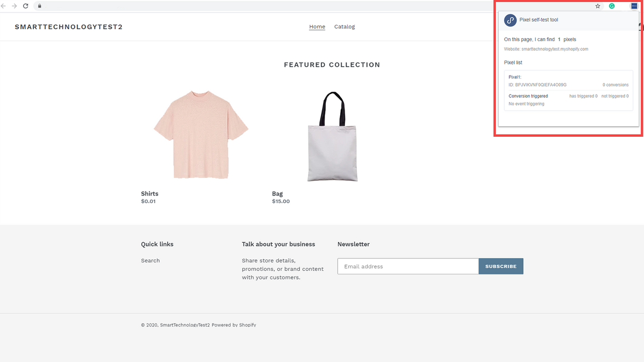Toggle the blue pixel extension icon
644x362 pixels.
pos(634,6)
